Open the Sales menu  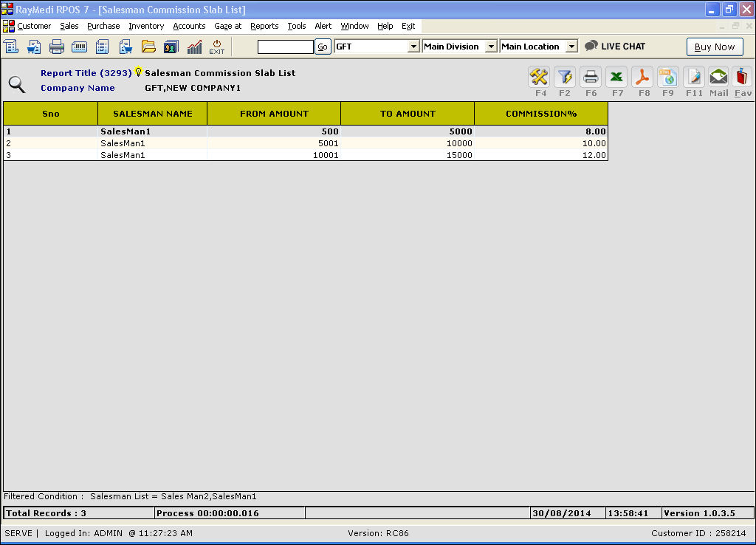[69, 26]
